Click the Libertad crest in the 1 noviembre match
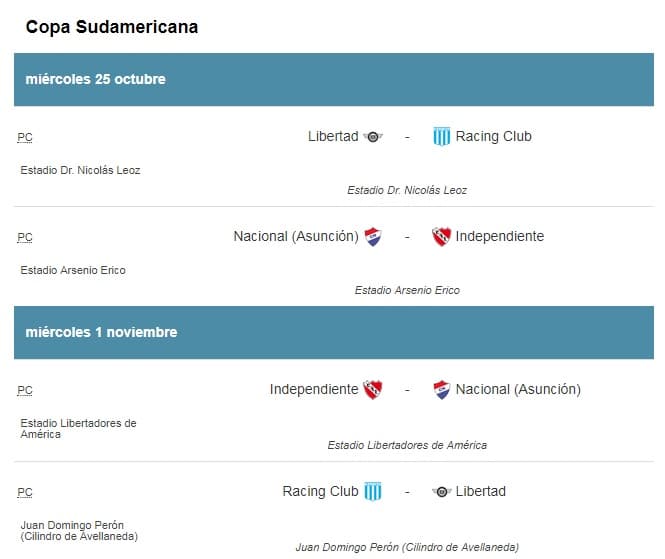 441,492
